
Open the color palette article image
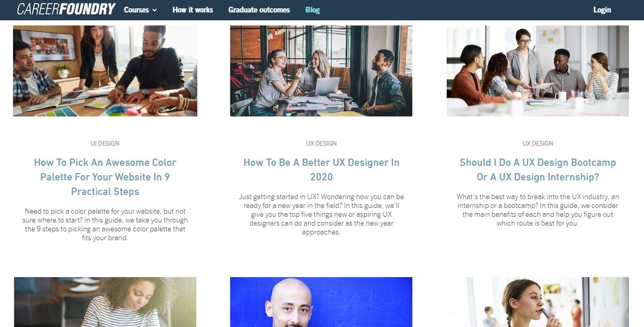(x=105, y=71)
